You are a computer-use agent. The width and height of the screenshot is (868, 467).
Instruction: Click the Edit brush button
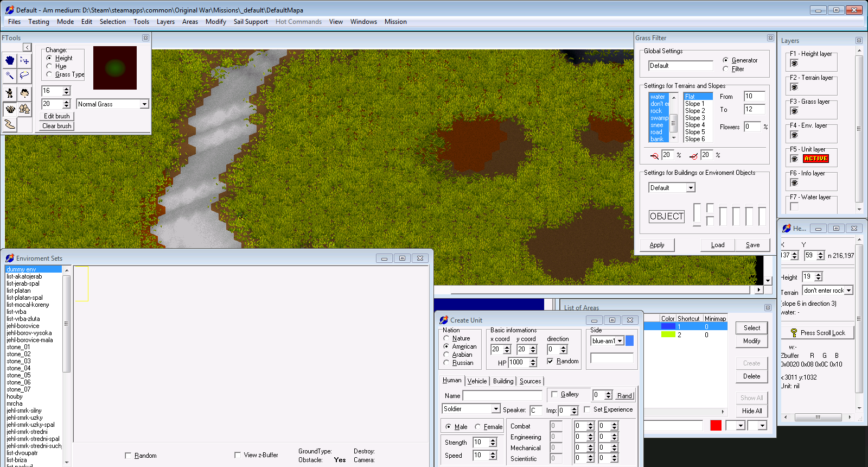tap(57, 116)
